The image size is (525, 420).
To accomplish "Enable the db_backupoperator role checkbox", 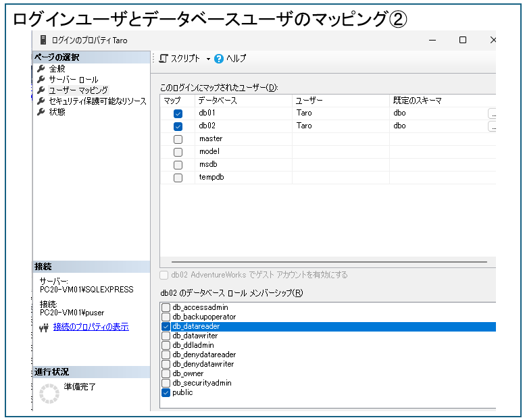I will click(166, 317).
